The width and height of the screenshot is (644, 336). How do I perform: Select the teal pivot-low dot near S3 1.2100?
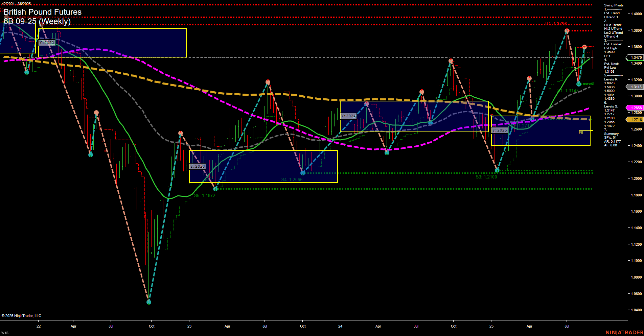(497, 170)
